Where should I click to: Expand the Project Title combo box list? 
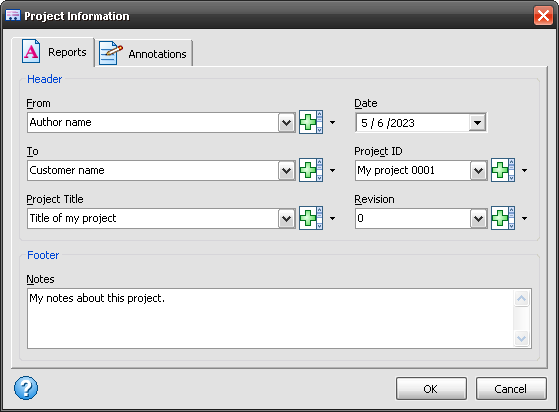[x=287, y=218]
